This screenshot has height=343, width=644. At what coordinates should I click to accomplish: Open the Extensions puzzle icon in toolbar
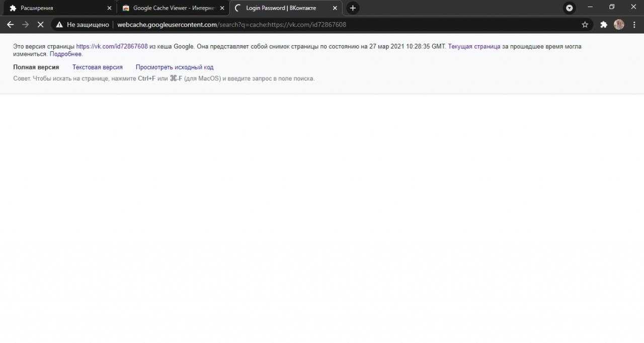tap(604, 25)
